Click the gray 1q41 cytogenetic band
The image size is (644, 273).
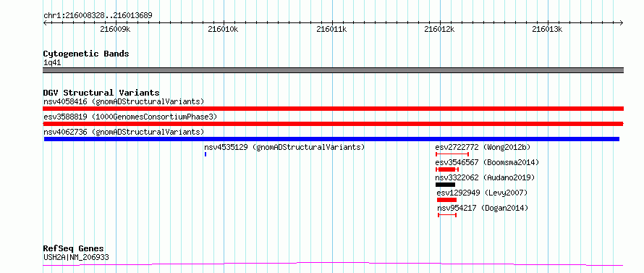pos(333,70)
